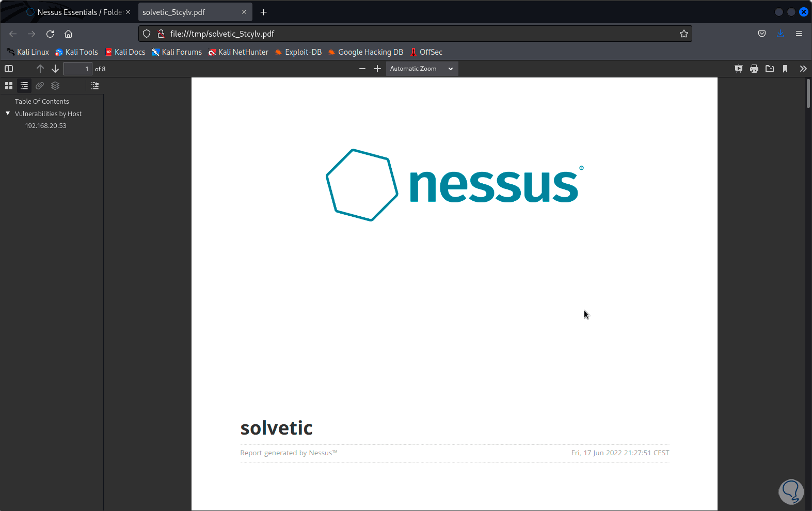Jump to the Vulnerabilities by Host section
The image size is (812, 511).
point(48,114)
